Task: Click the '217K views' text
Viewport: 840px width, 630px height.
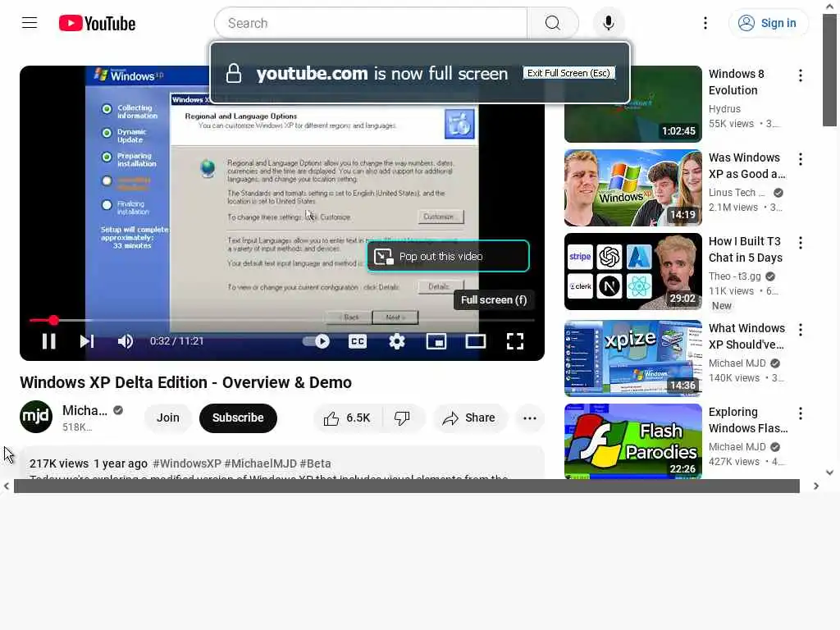Action: pyautogui.click(x=59, y=463)
